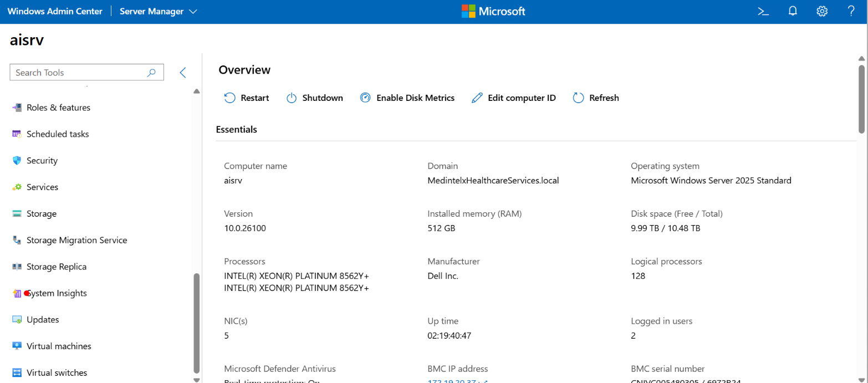The width and height of the screenshot is (868, 383).
Task: Click the Shutdown power icon
Action: tap(292, 98)
